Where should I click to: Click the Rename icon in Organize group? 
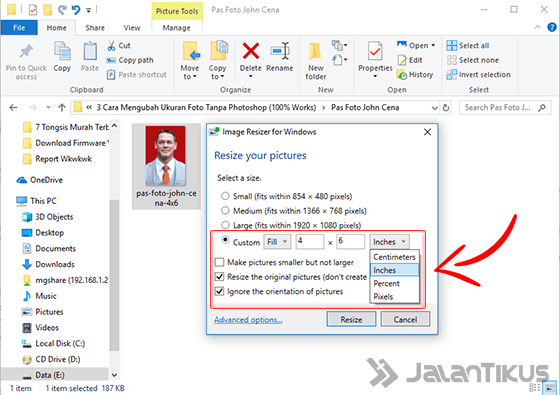point(280,51)
